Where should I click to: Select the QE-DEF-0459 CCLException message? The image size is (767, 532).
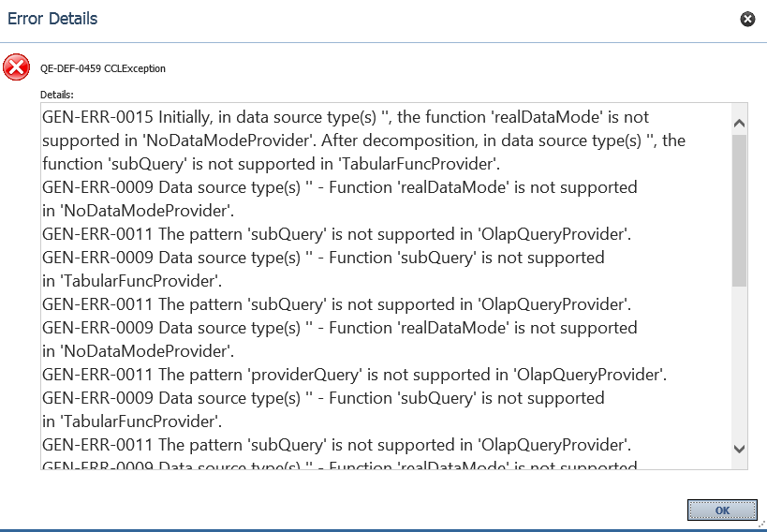(103, 68)
